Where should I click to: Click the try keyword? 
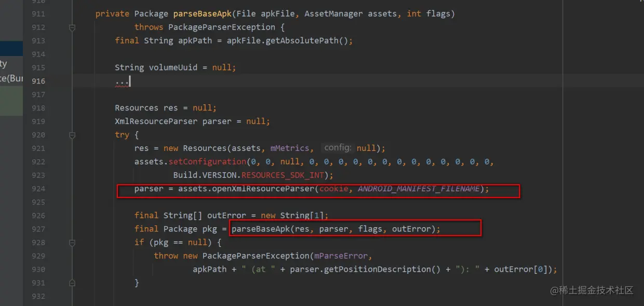[x=122, y=135]
